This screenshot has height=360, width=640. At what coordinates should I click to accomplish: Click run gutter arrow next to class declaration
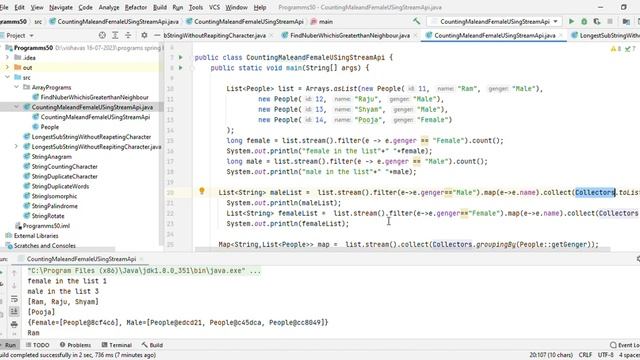pos(181,58)
